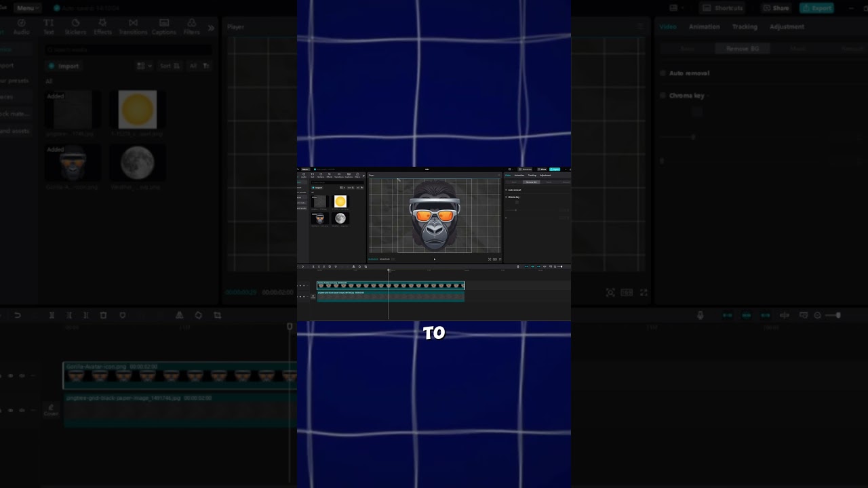The height and width of the screenshot is (488, 868).
Task: Click timeline zoom slider handle in large backdrop
Action: point(838,315)
